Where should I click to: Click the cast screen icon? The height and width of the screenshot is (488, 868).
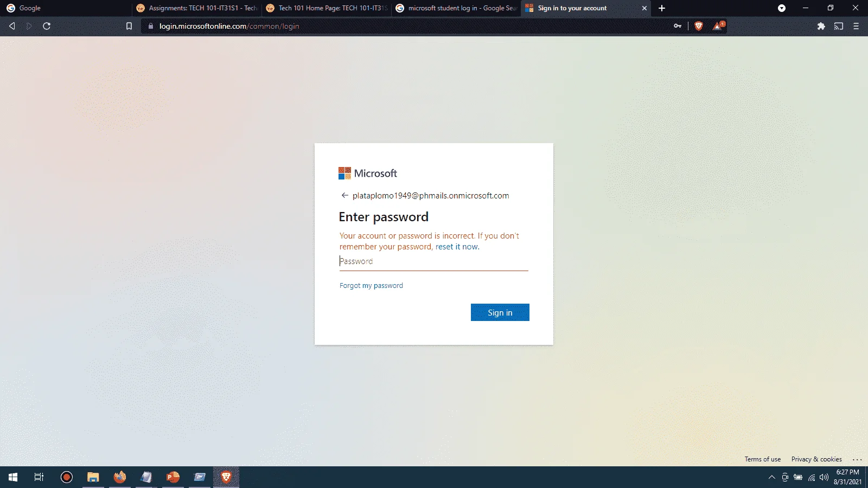tap(839, 26)
